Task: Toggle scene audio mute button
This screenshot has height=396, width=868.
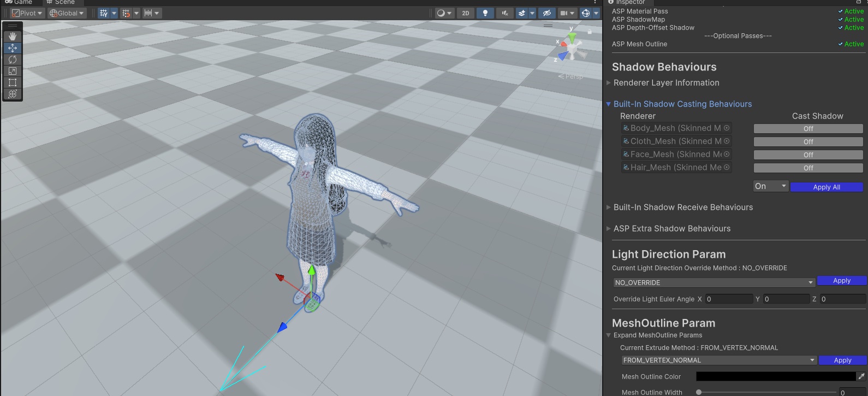Action: pyautogui.click(x=504, y=13)
